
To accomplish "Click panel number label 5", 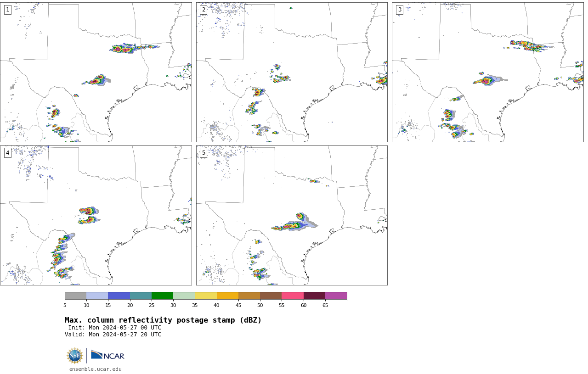I will pos(204,153).
